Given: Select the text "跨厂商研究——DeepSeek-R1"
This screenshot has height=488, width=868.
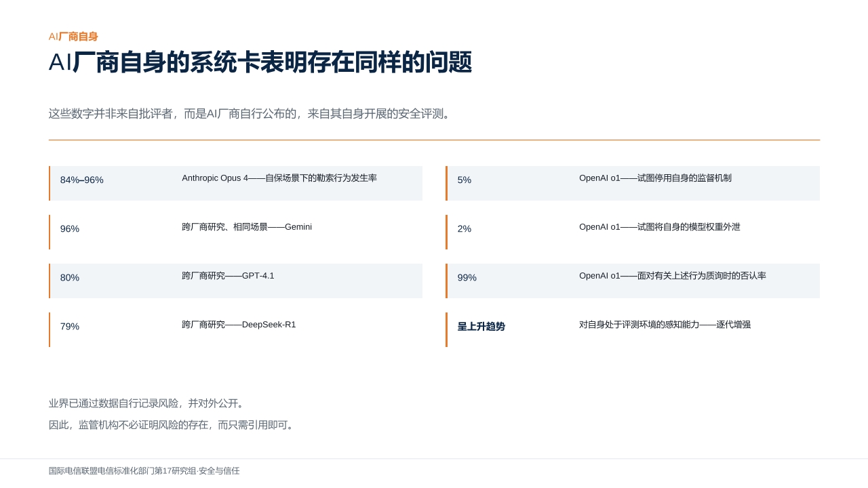Looking at the screenshot, I should coord(239,325).
